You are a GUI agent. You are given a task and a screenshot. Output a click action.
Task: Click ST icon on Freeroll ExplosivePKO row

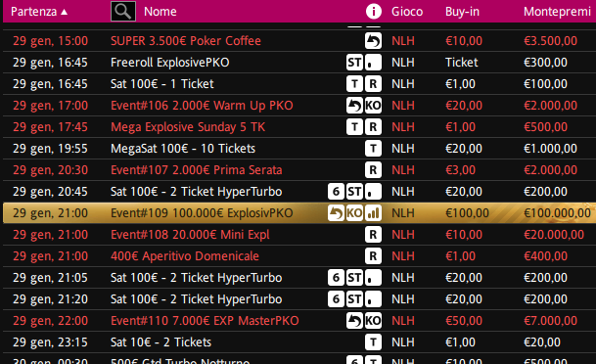point(354,63)
